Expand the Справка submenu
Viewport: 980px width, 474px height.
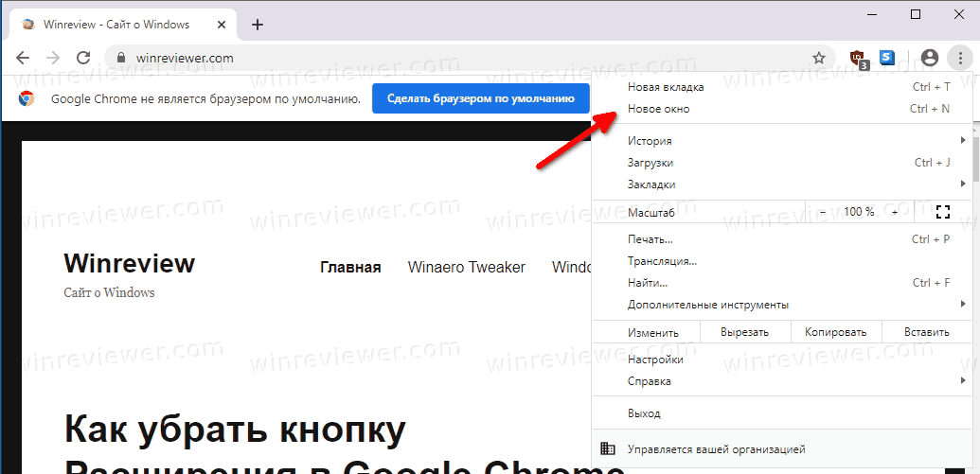782,381
